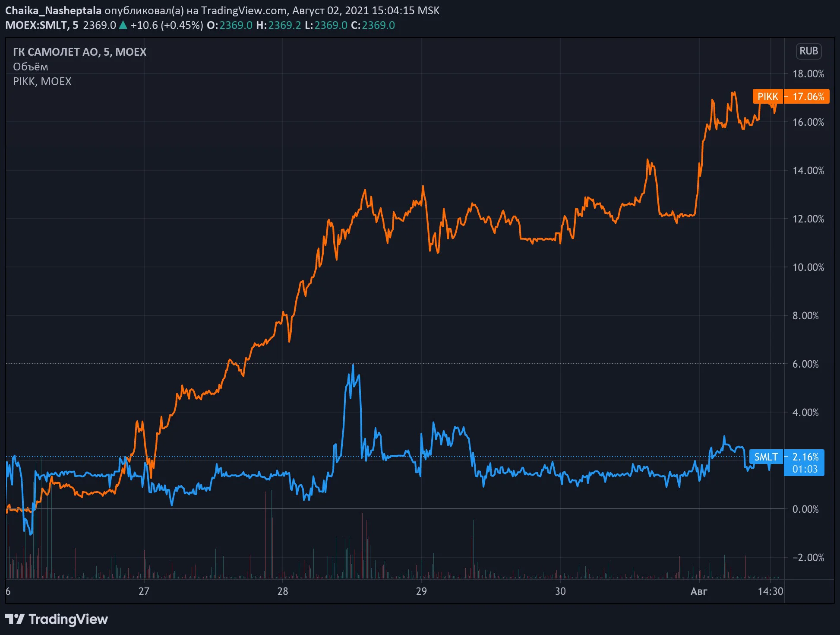Click the 28 date axis label
This screenshot has height=635, width=840.
pyautogui.click(x=283, y=591)
